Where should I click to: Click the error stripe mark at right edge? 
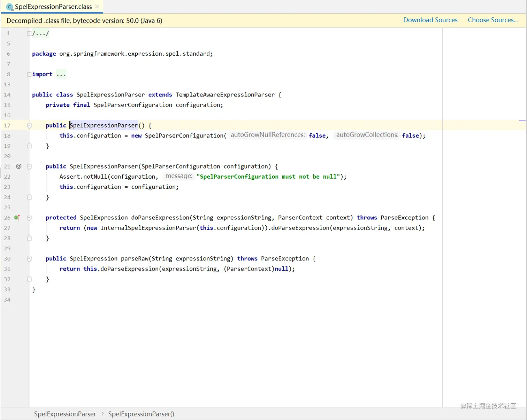[522, 120]
